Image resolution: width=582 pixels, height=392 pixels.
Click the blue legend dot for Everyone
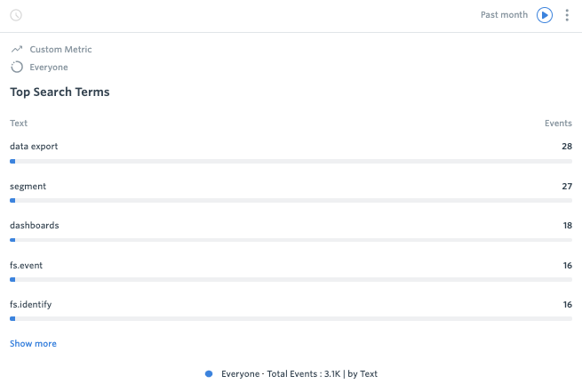pyautogui.click(x=209, y=374)
